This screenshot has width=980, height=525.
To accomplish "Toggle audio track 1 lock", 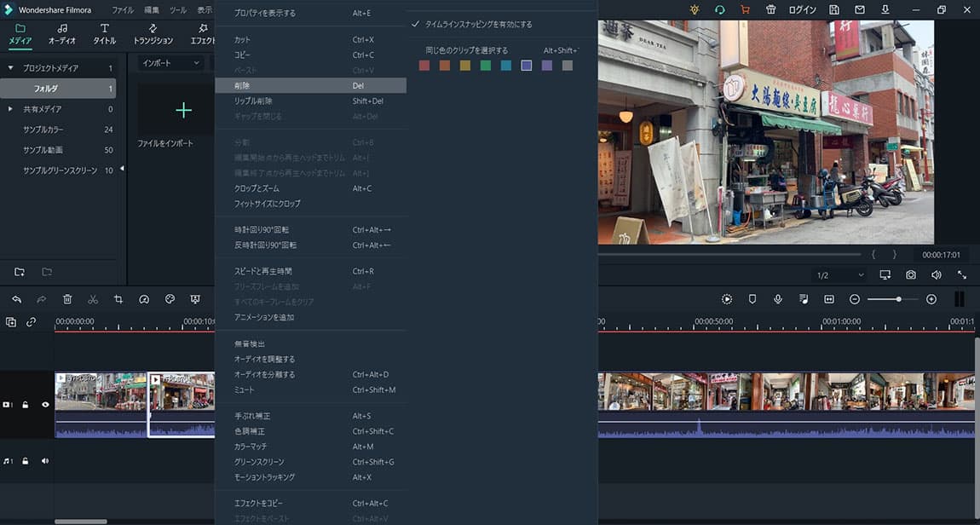I will coord(26,461).
